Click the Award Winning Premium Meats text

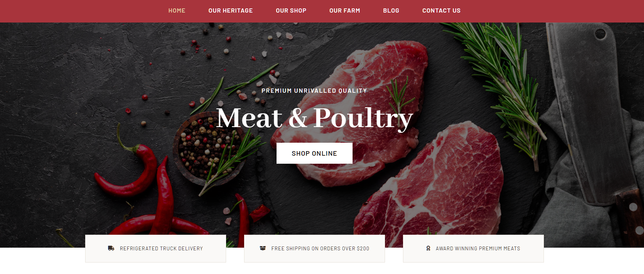click(478, 248)
